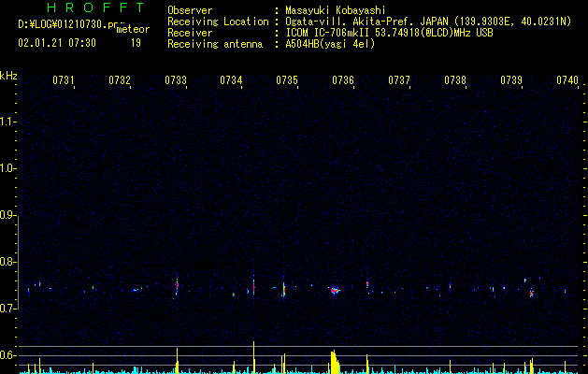Click the 0.7 kHz axis label

click(x=7, y=309)
